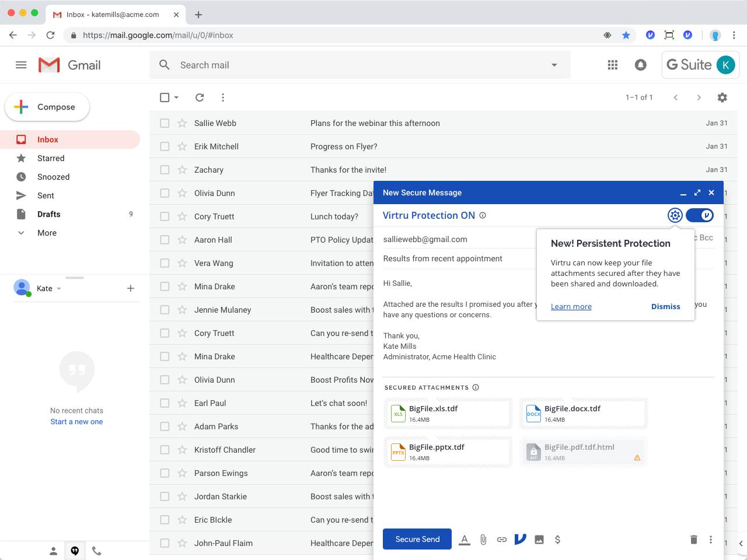Open the Hangouts contacts tab

[x=53, y=551]
